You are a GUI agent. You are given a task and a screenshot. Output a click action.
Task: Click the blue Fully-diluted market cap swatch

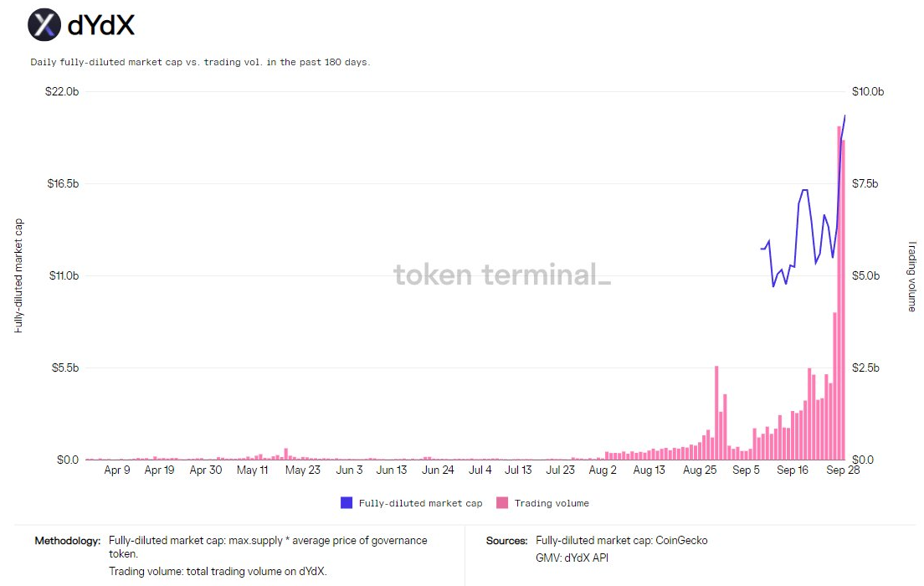pos(346,503)
